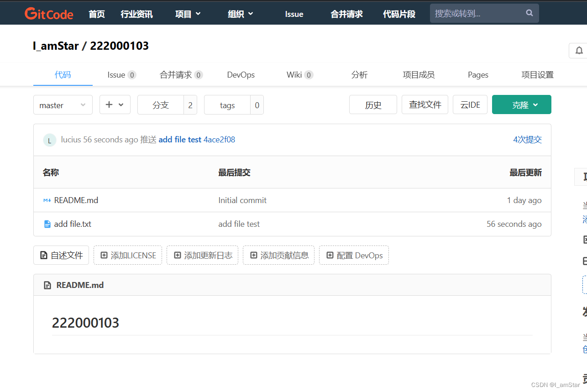Click the 添加LICENSE button
The image size is (587, 392).
point(128,255)
